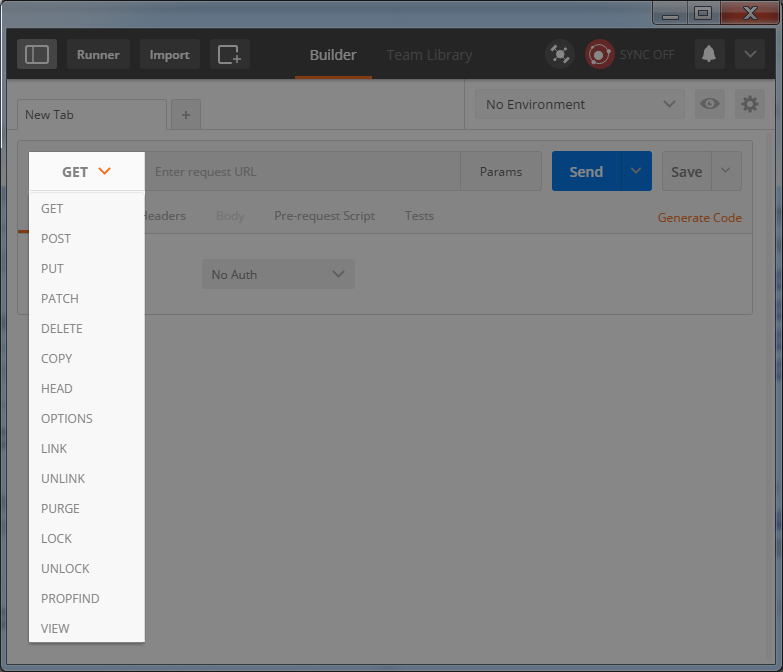Click SYNC OFF label
The image size is (783, 672).
[647, 54]
